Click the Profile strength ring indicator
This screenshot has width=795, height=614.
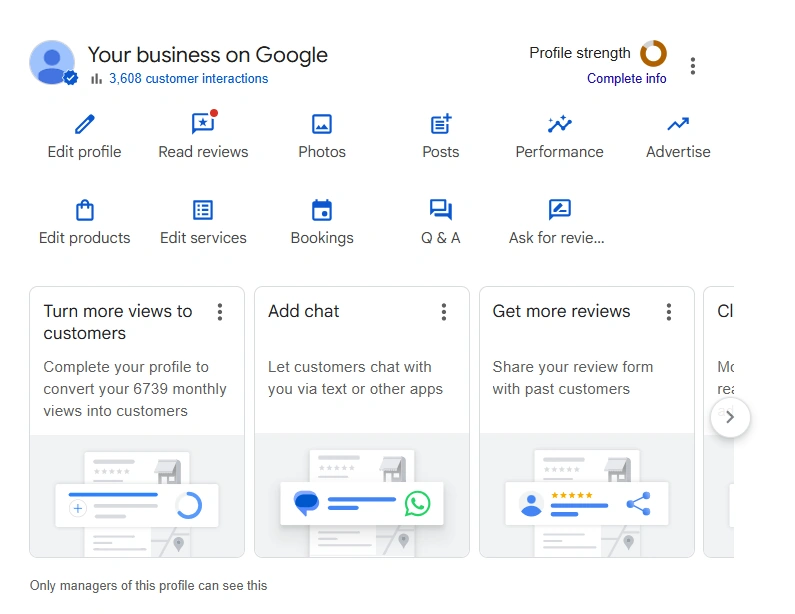pos(653,53)
